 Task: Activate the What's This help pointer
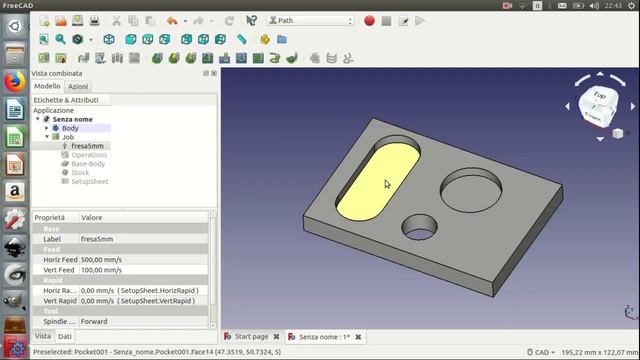point(251,20)
